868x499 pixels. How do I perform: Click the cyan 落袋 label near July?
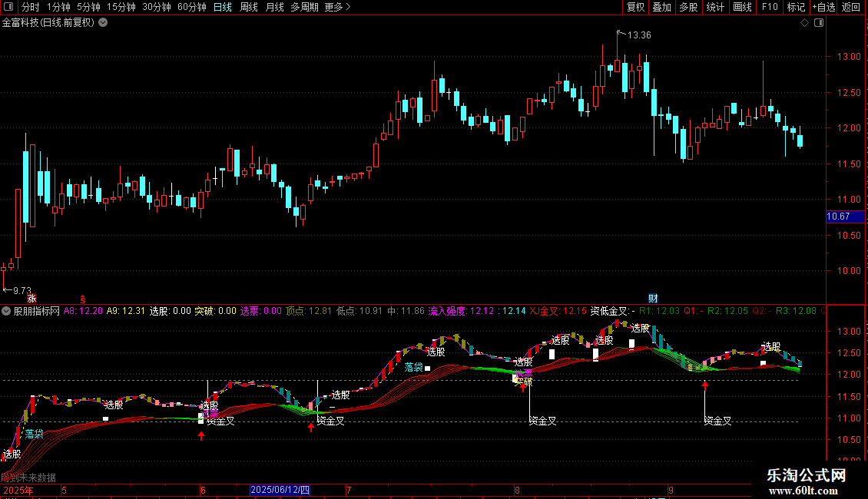pyautogui.click(x=413, y=367)
